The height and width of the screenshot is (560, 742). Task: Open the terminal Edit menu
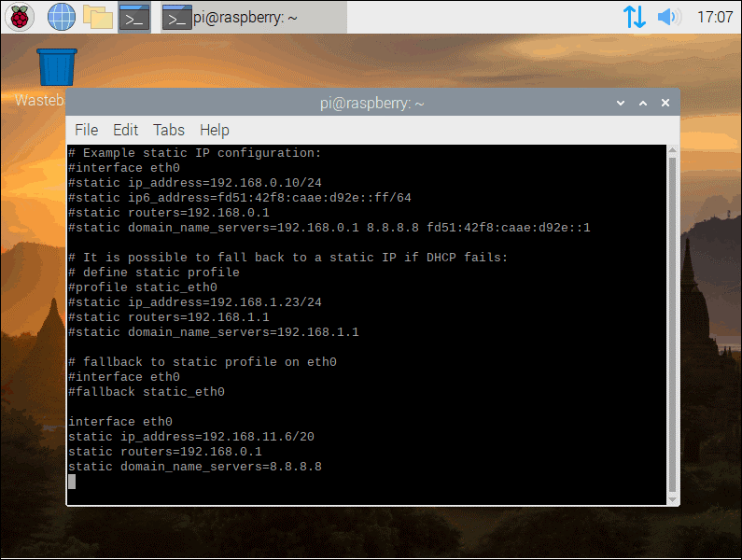(125, 130)
